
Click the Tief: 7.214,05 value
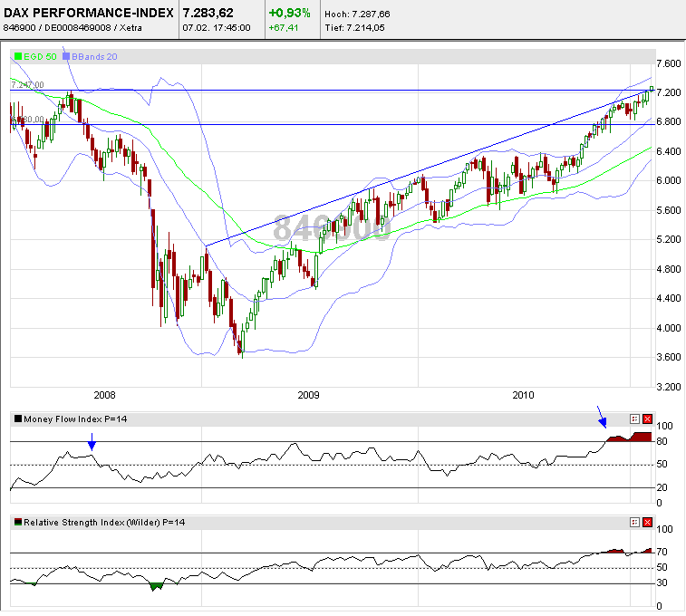point(354,27)
